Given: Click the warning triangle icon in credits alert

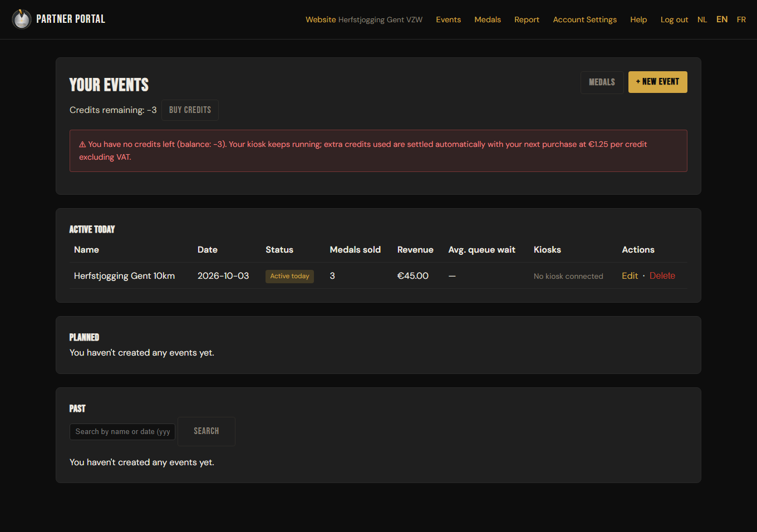Looking at the screenshot, I should (x=82, y=145).
